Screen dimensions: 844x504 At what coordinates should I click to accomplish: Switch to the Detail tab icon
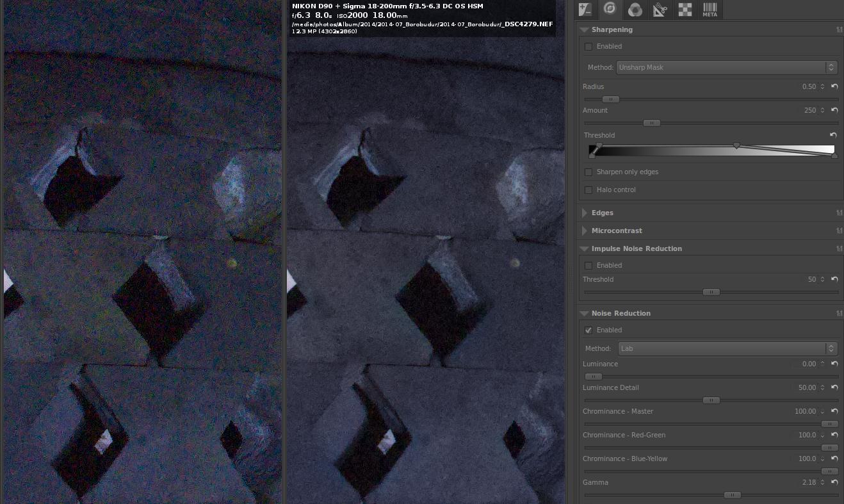[x=609, y=10]
